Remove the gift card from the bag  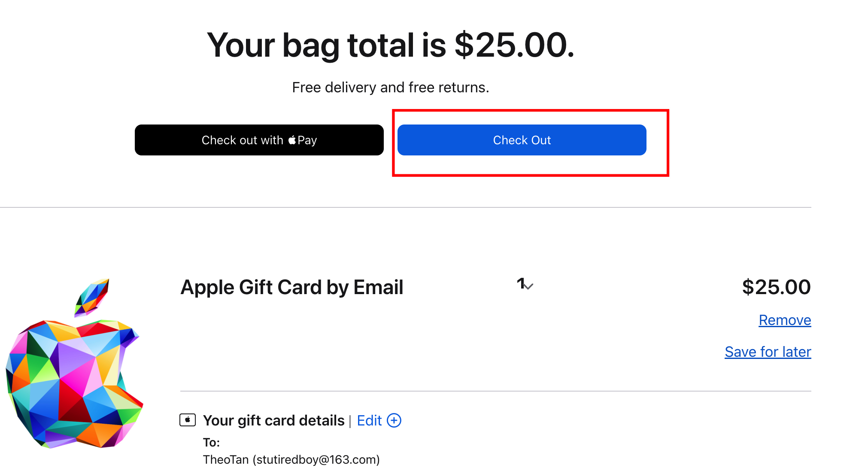784,320
